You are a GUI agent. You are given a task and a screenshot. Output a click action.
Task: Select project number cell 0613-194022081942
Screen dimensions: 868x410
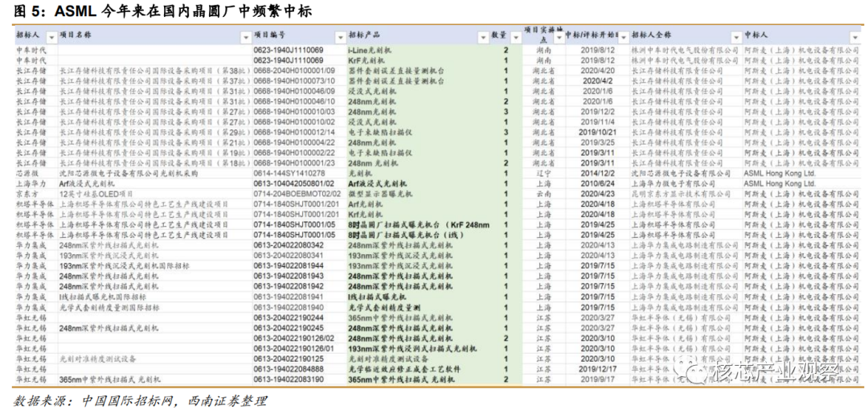click(x=289, y=286)
